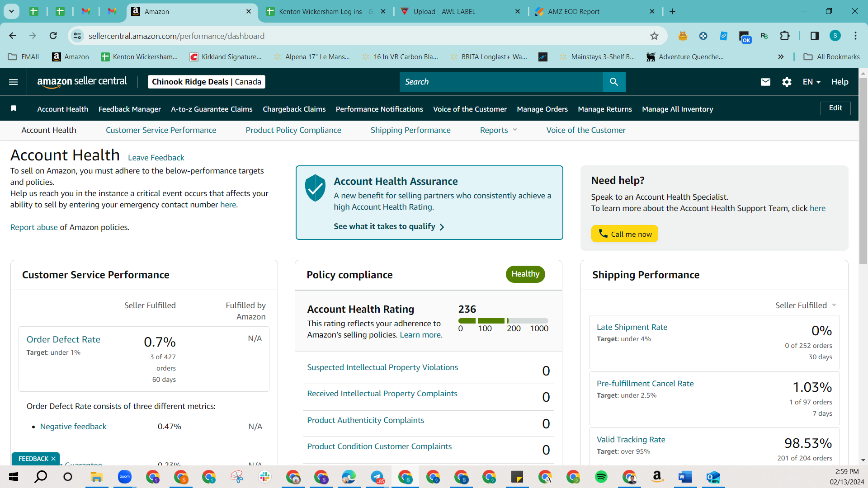Open Slack from the taskbar
Image resolution: width=868 pixels, height=488 pixels.
(x=265, y=477)
